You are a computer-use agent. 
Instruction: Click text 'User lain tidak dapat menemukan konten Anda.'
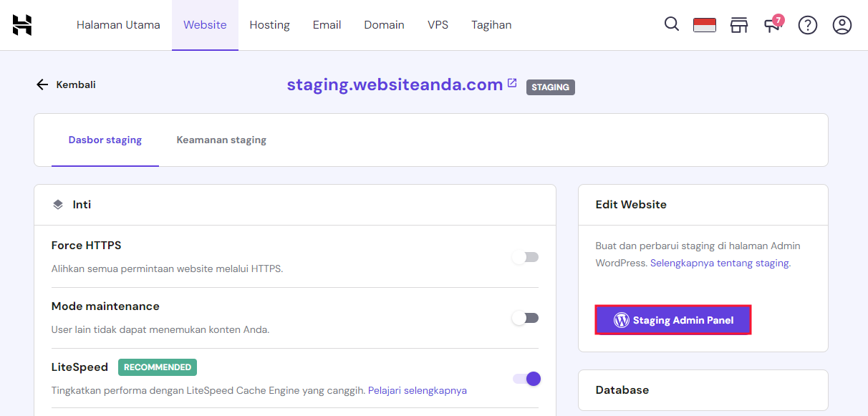click(160, 330)
